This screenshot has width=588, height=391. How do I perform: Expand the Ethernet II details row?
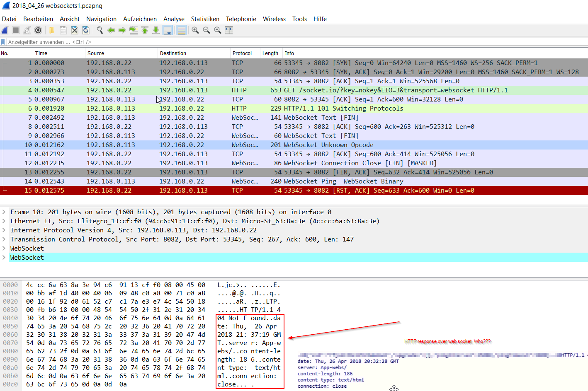click(4, 221)
